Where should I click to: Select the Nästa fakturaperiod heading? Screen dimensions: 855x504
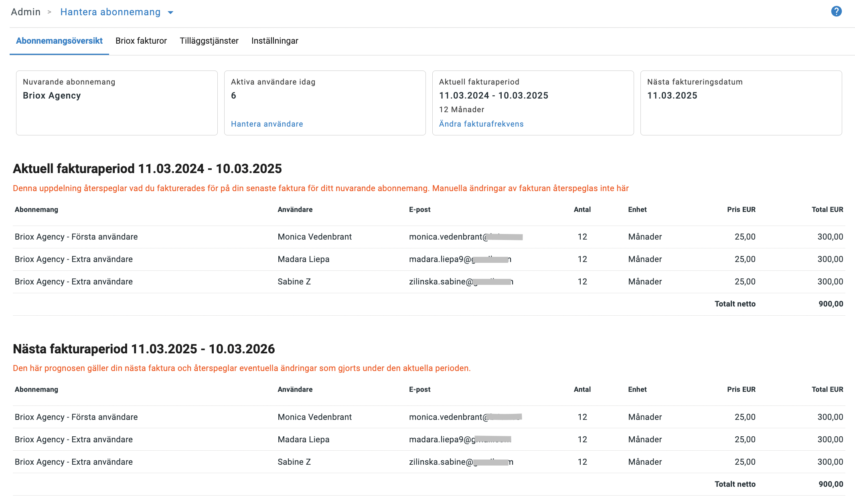144,349
